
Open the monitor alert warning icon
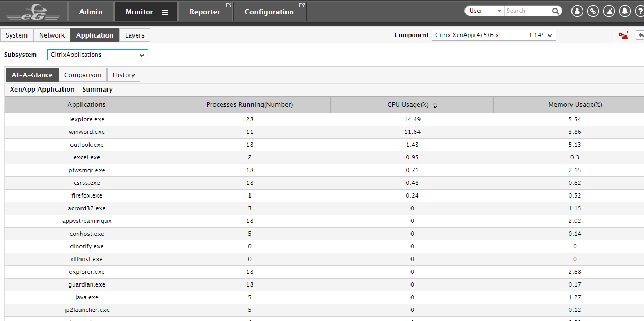click(609, 11)
